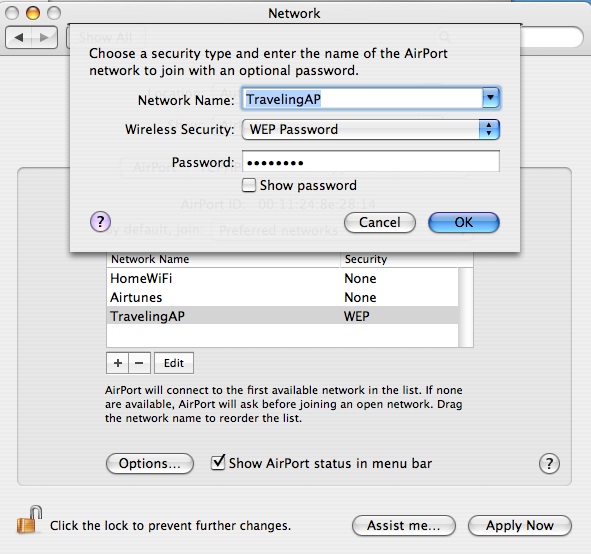This screenshot has width=591, height=554.
Task: Enable the Show password checkbox
Action: coord(249,185)
